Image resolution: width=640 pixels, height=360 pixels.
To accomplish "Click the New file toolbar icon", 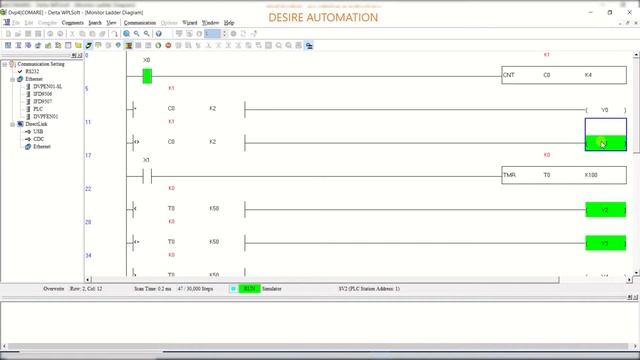I will point(8,33).
